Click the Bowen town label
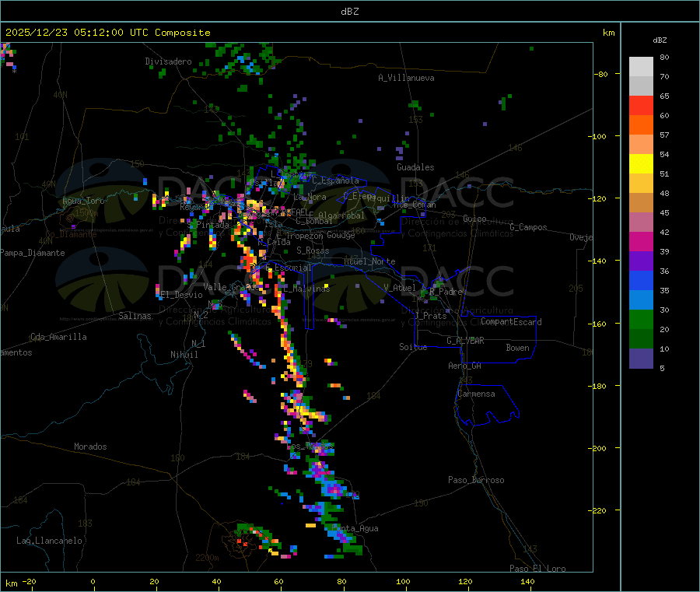Screen dimensions: 700x592 (x=517, y=348)
